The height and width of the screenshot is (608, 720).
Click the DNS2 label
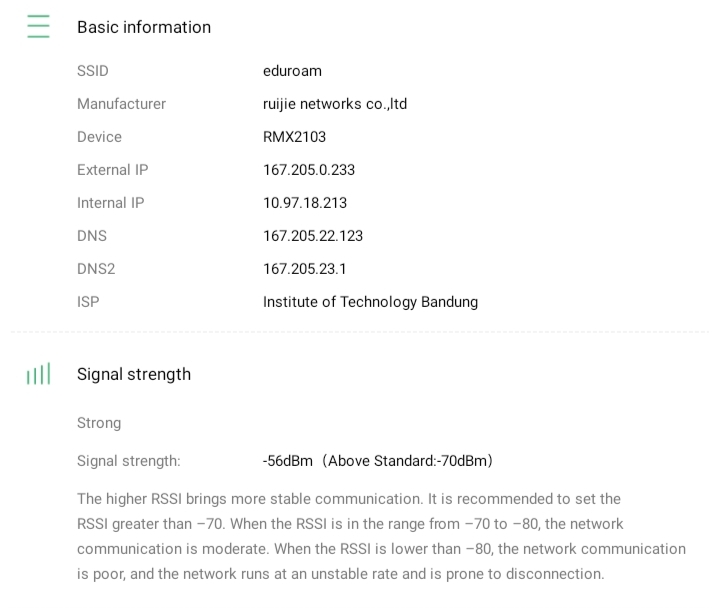(x=96, y=269)
